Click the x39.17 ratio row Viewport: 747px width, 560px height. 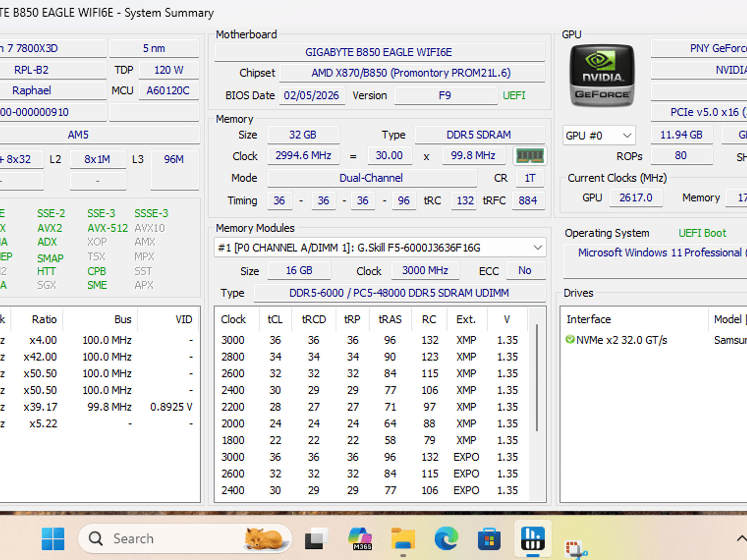click(x=99, y=407)
